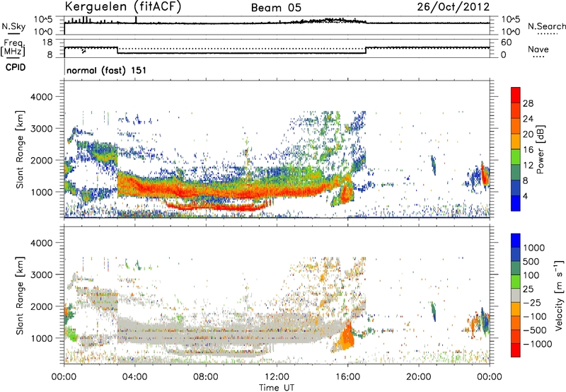Pick the red Velocity segment below -1000
This screenshot has height=392, width=566.
(516, 350)
